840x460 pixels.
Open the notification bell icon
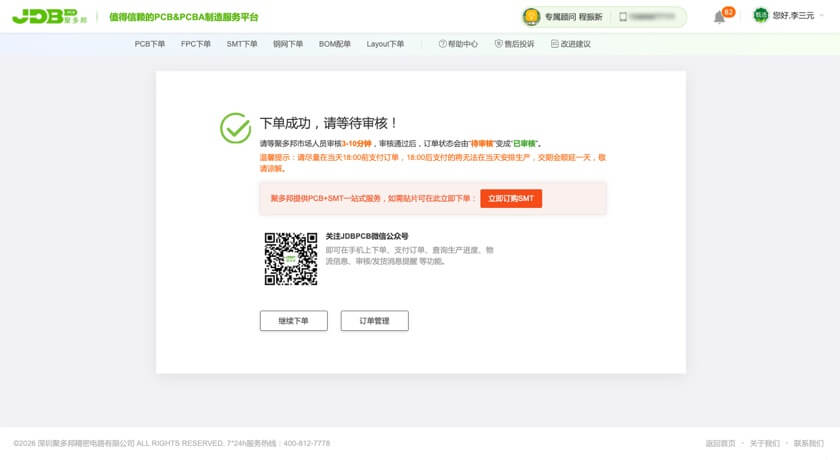pos(719,18)
